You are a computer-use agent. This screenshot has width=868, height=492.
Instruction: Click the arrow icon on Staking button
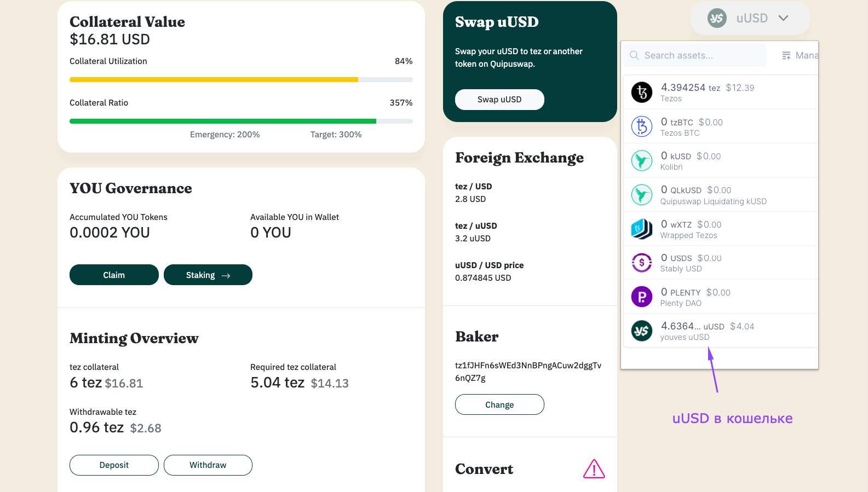coord(228,275)
